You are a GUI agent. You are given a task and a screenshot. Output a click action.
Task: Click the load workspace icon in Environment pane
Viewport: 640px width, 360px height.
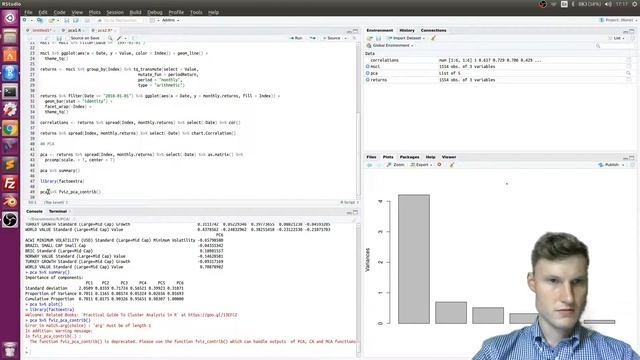[x=370, y=38]
